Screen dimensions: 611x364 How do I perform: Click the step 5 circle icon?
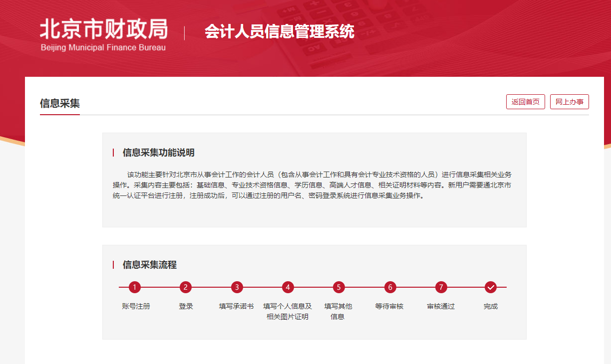click(x=338, y=287)
